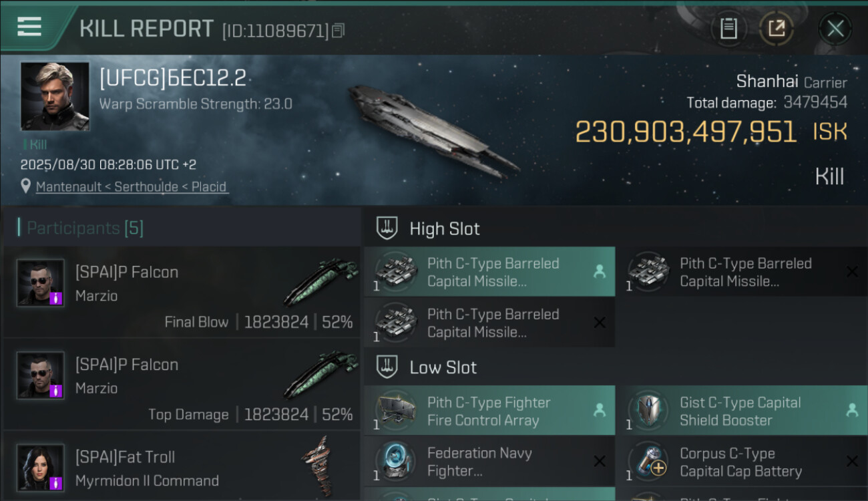Select the first P Falcon participant portrait
Screen dimensions: 868x501
coord(41,283)
